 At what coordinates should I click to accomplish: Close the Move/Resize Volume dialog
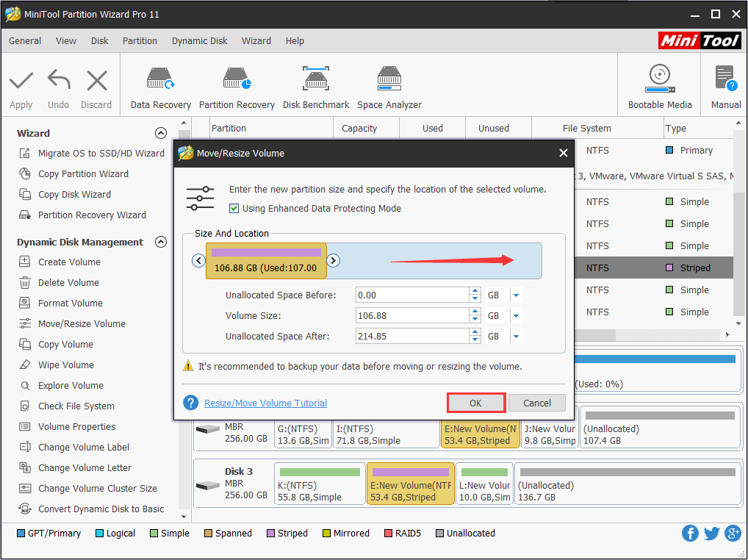pyautogui.click(x=564, y=153)
